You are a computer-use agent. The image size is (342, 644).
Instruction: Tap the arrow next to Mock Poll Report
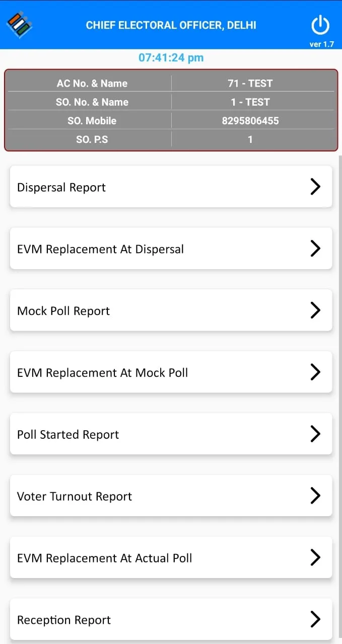(315, 310)
